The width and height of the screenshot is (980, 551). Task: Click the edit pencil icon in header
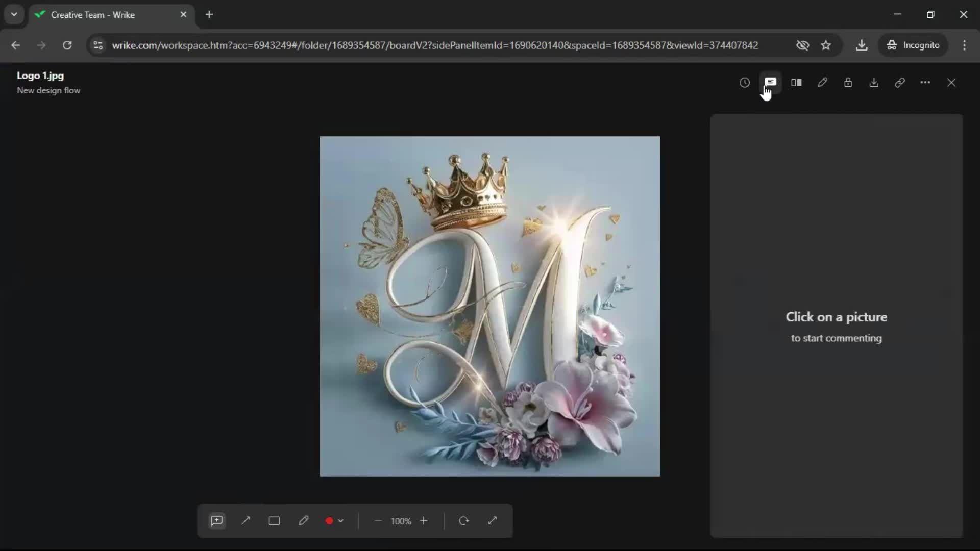click(822, 83)
